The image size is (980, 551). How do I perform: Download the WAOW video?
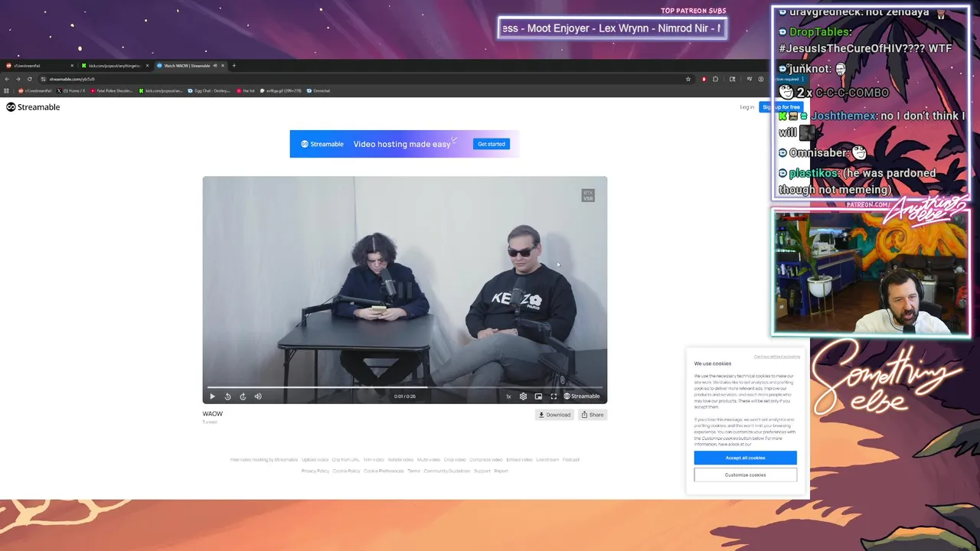pyautogui.click(x=554, y=415)
